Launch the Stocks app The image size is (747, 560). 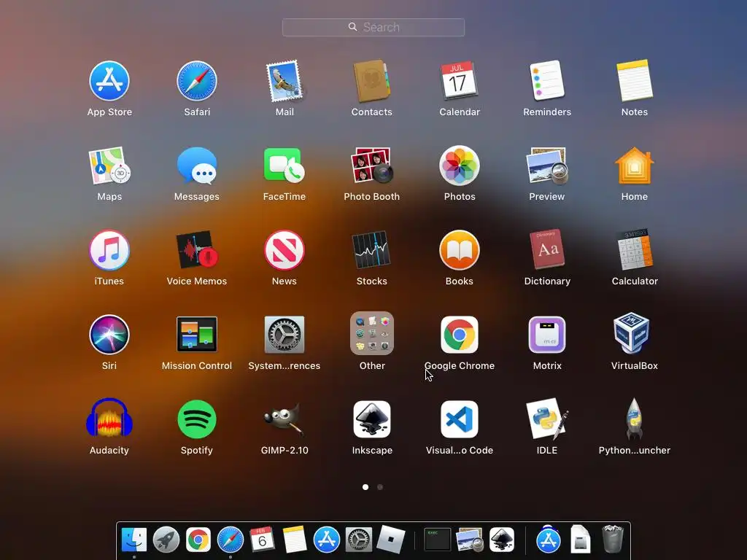click(x=371, y=249)
